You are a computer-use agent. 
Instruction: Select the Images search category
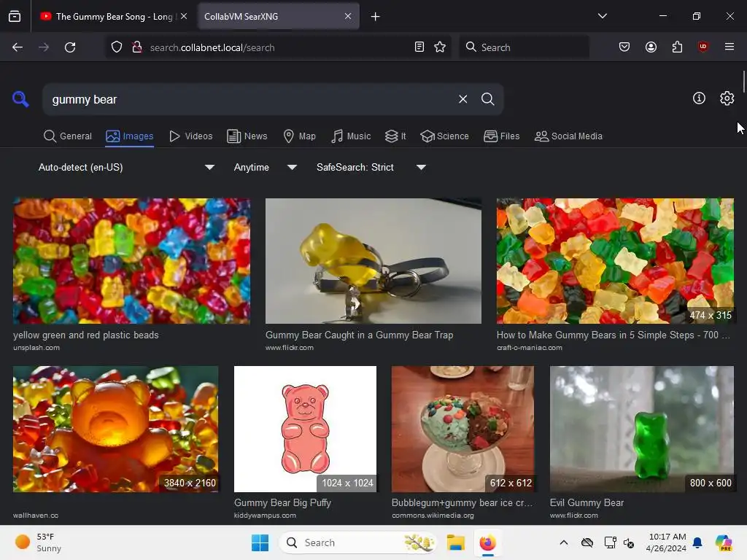click(130, 136)
